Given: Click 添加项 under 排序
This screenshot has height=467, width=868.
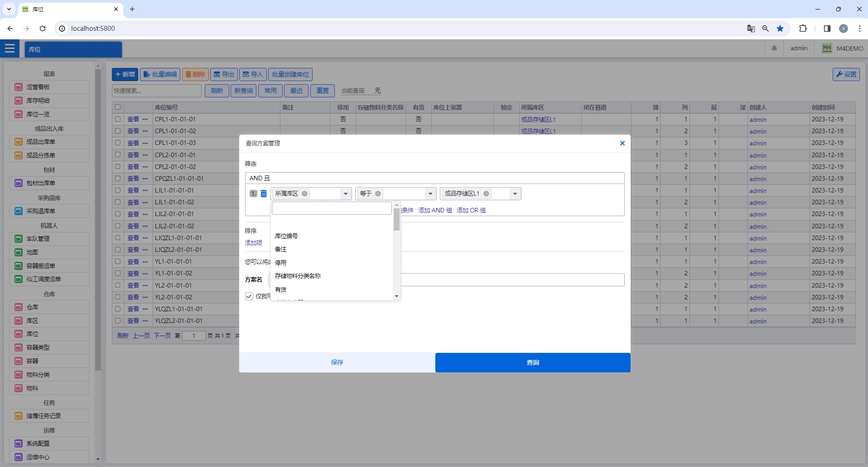Looking at the screenshot, I should click(x=253, y=243).
